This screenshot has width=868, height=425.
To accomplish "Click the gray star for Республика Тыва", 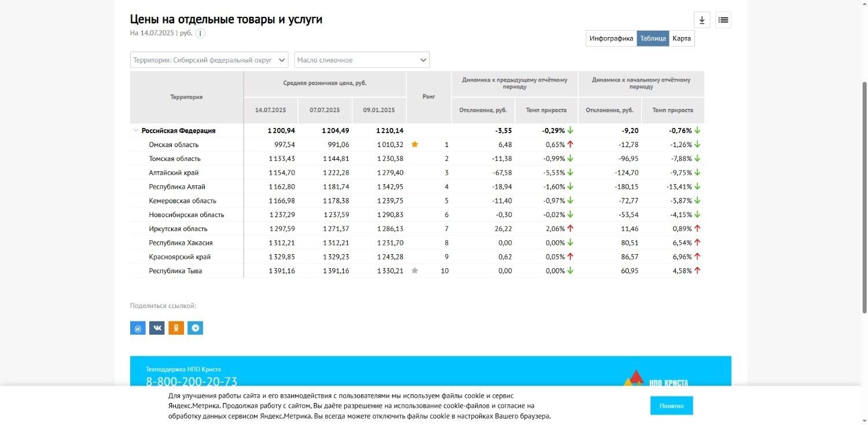I will coord(414,271).
